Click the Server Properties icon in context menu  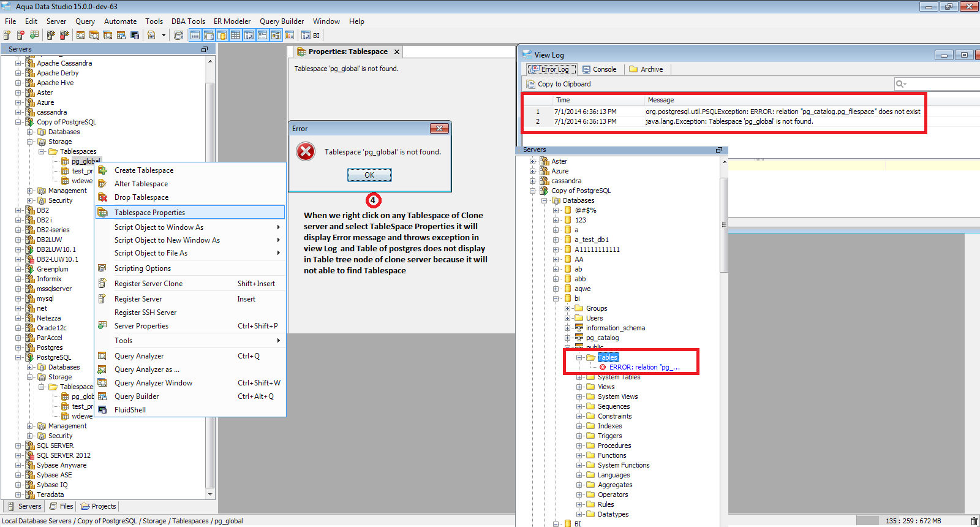tap(103, 326)
